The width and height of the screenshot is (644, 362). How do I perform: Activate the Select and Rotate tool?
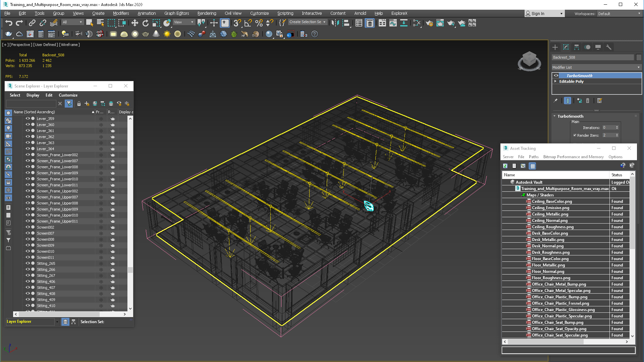(146, 23)
